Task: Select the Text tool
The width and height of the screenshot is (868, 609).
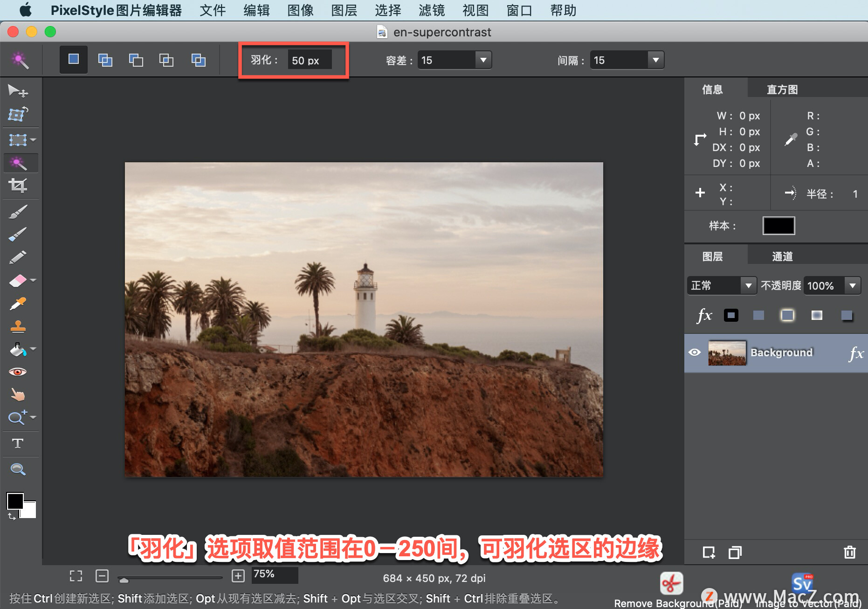Action: click(x=19, y=443)
